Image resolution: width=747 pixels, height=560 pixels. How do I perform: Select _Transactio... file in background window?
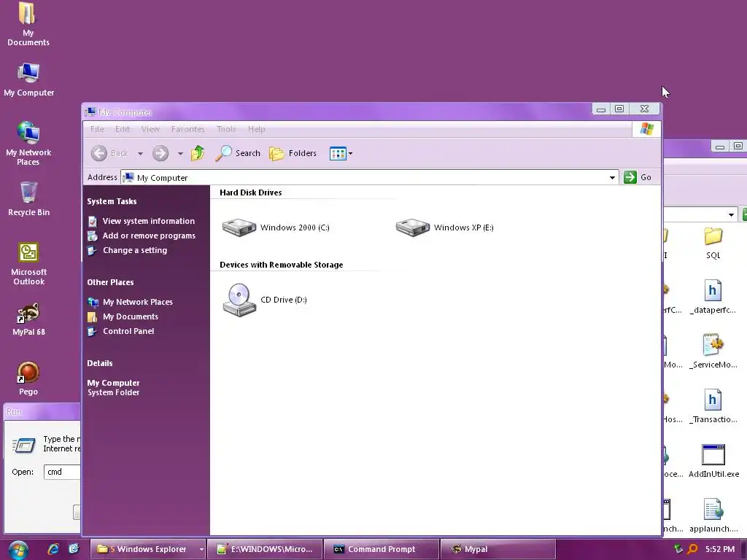(x=713, y=406)
